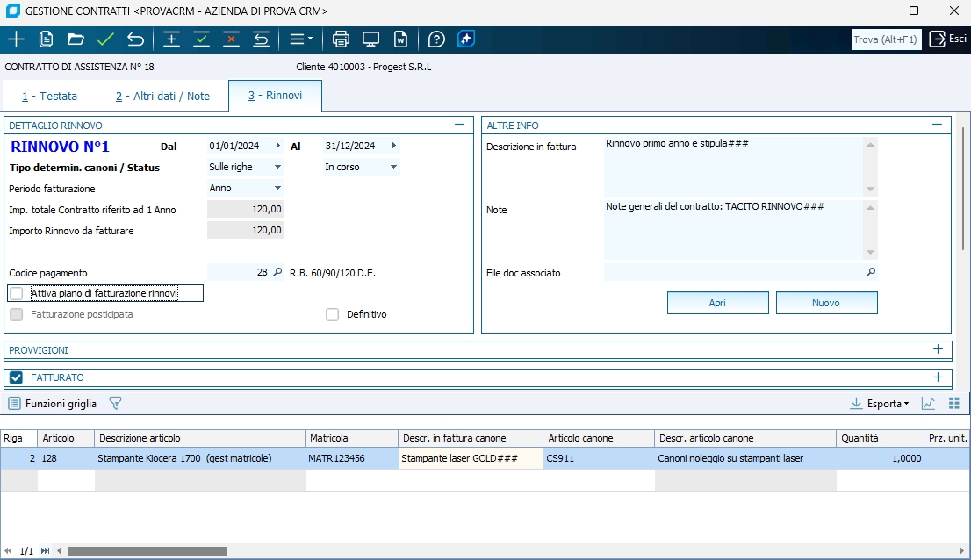Uncheck the FATTURATO checkbox

(x=16, y=377)
